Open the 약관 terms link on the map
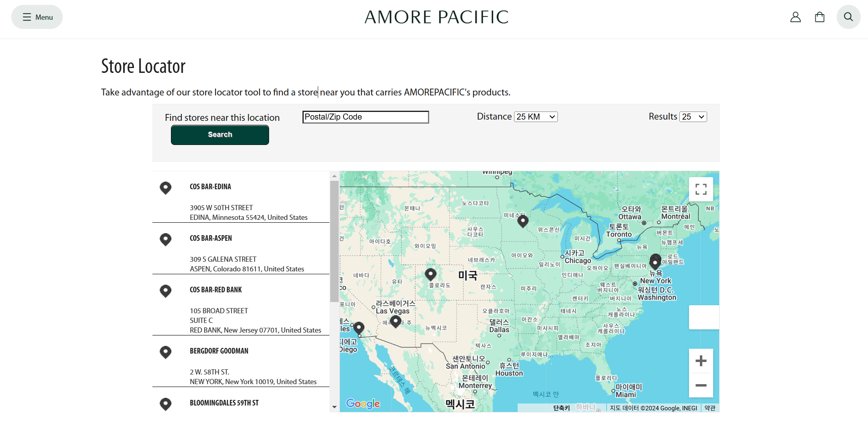 click(x=710, y=408)
